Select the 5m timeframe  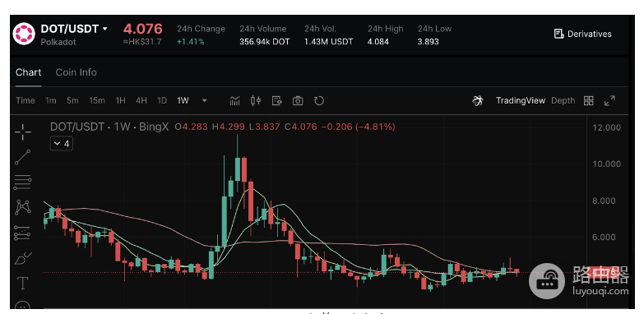pyautogui.click(x=72, y=100)
